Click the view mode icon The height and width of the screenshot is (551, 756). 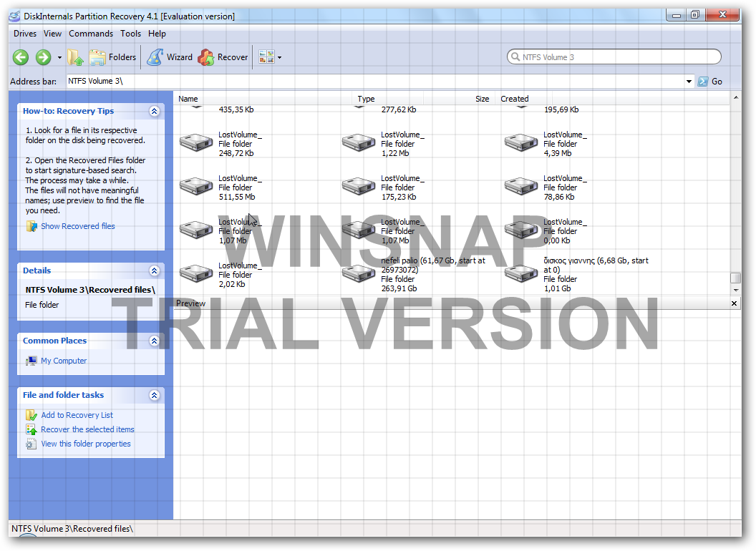pos(266,57)
